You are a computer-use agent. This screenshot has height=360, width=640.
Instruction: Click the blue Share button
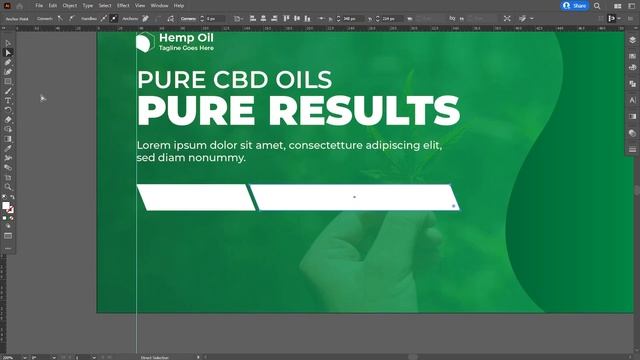(x=575, y=6)
